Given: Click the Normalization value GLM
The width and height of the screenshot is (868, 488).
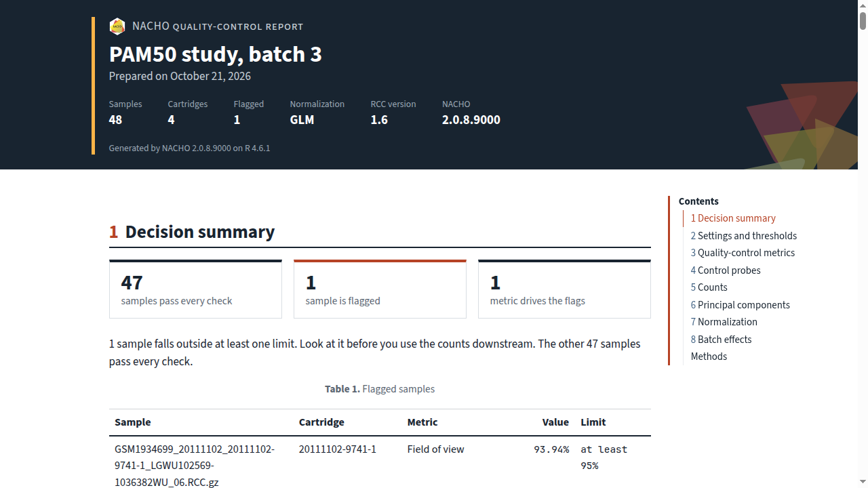Looking at the screenshot, I should [x=302, y=120].
